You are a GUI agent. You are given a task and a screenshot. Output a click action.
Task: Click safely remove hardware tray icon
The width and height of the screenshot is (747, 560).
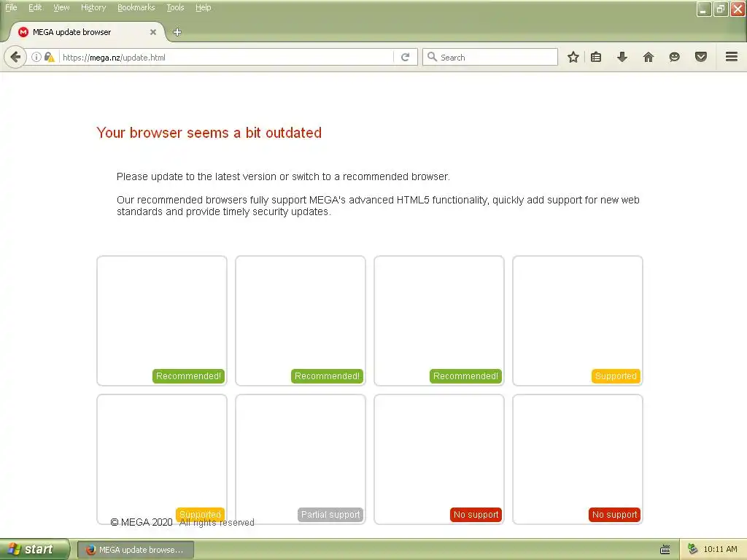(693, 550)
